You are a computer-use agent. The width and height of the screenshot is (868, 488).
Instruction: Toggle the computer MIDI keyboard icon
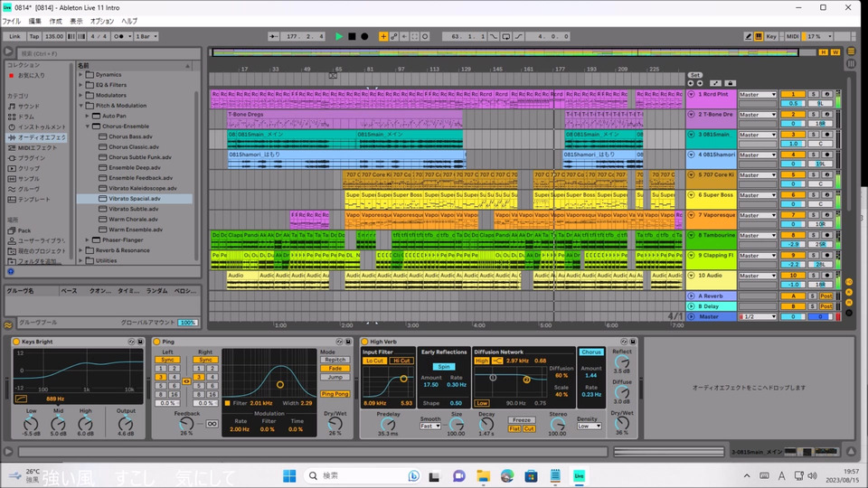(x=759, y=36)
